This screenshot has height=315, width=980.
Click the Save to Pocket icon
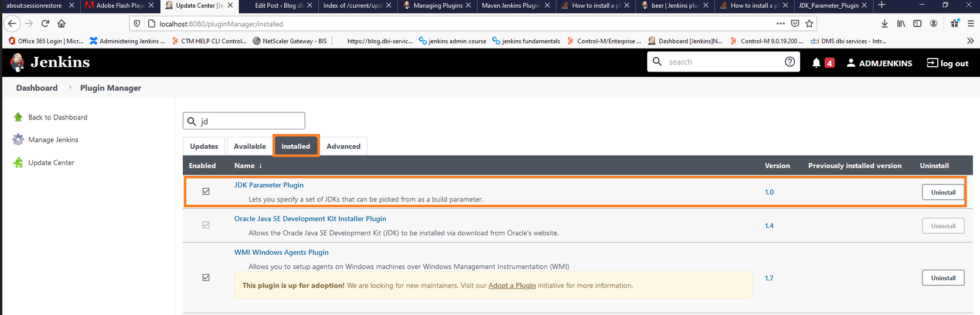coord(795,23)
